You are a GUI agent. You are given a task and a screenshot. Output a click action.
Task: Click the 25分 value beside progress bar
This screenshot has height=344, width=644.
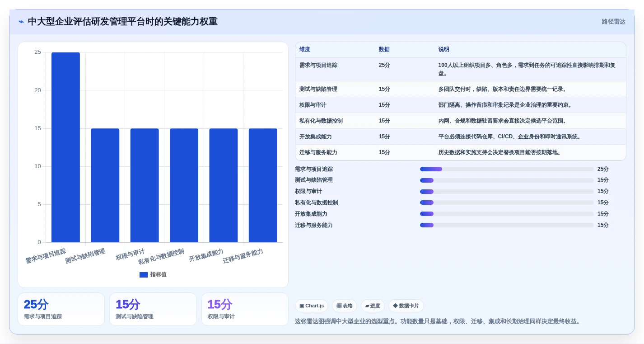(603, 170)
